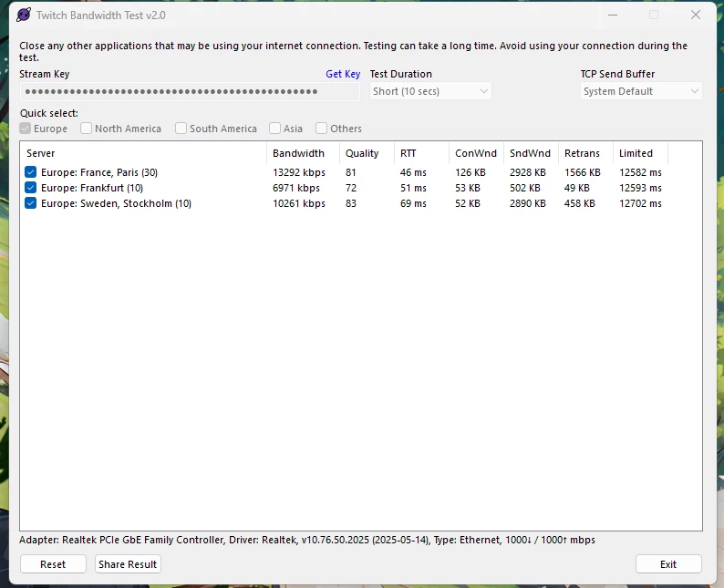
Task: Click the Reset button
Action: click(53, 564)
